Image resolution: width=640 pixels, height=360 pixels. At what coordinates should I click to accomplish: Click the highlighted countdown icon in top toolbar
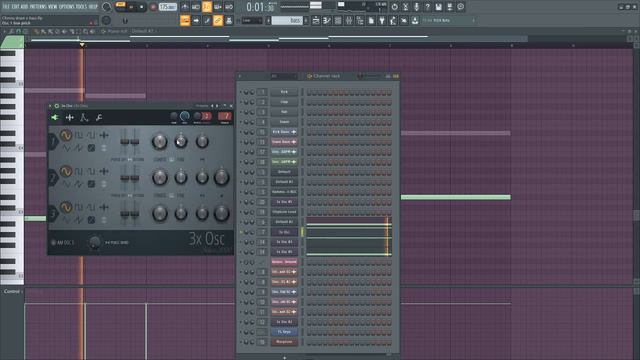click(207, 7)
